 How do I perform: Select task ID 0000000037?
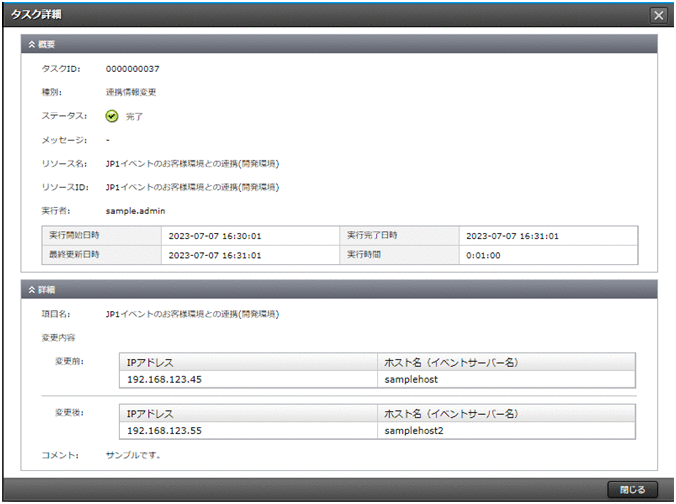[132, 69]
